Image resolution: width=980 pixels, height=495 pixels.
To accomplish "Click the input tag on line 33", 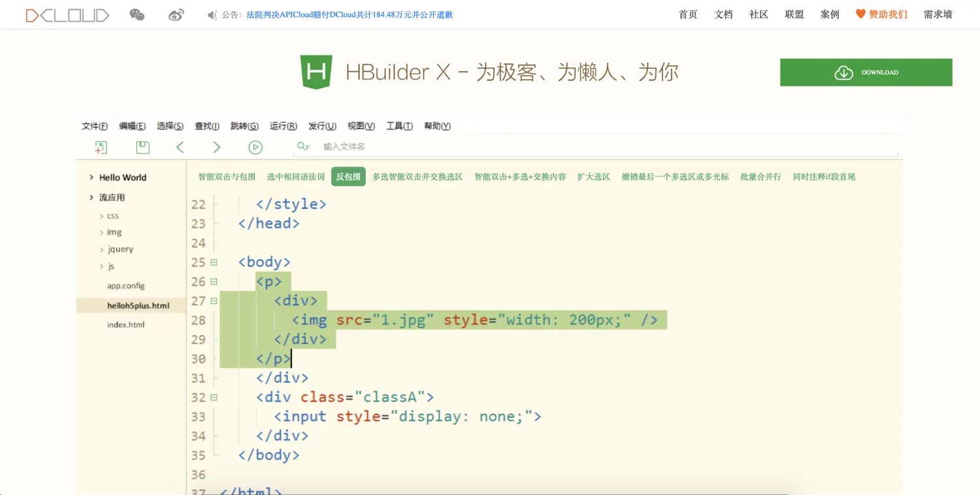I will (x=408, y=417).
